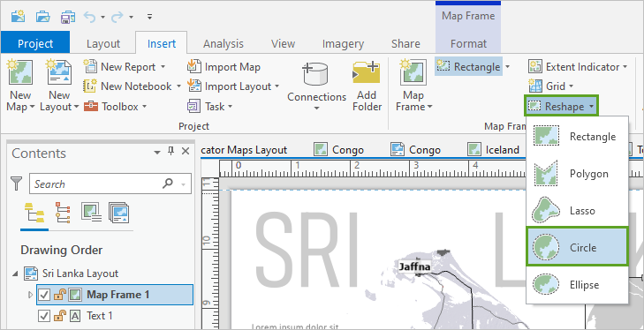This screenshot has height=330, width=644.
Task: Choose Circle from Reshape menu
Action: pyautogui.click(x=577, y=247)
